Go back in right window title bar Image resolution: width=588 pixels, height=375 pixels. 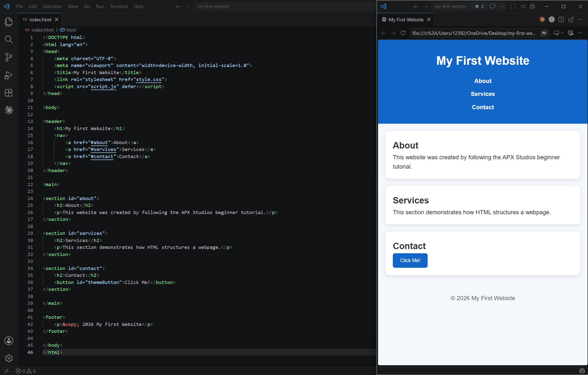tap(416, 6)
